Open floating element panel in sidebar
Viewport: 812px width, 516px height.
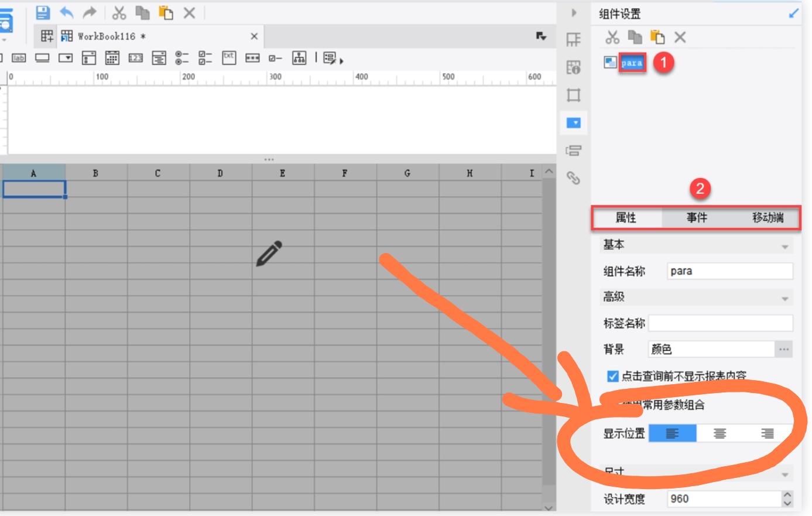tap(574, 95)
